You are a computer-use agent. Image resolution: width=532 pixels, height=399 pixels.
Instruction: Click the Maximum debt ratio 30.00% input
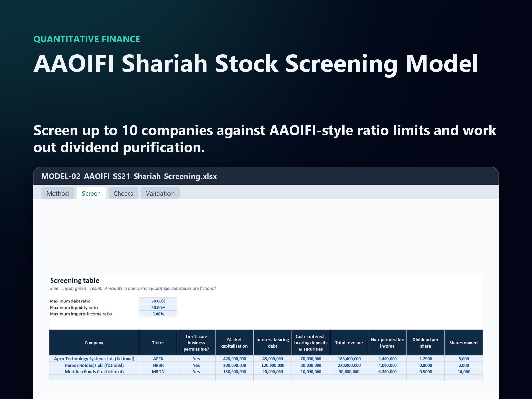pyautogui.click(x=158, y=301)
